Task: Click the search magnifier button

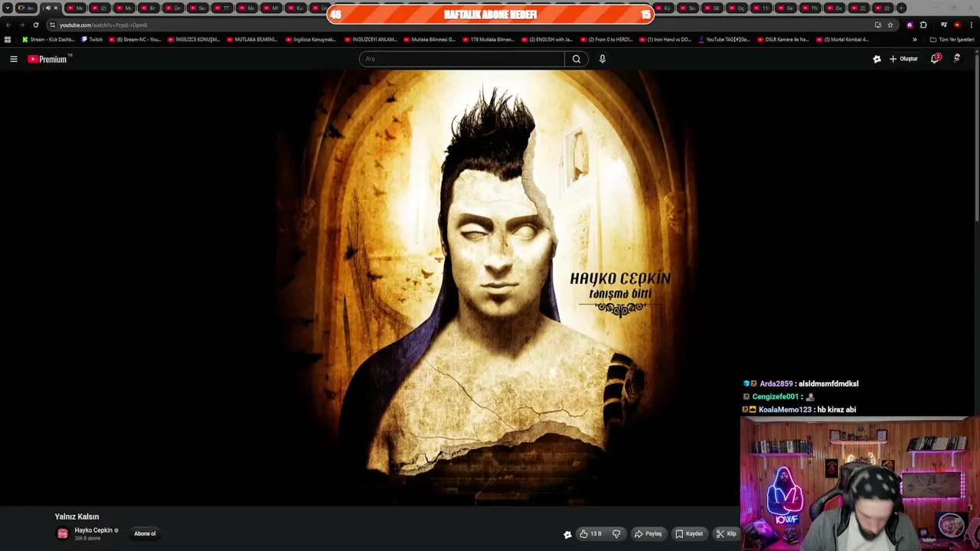Action: [x=577, y=59]
